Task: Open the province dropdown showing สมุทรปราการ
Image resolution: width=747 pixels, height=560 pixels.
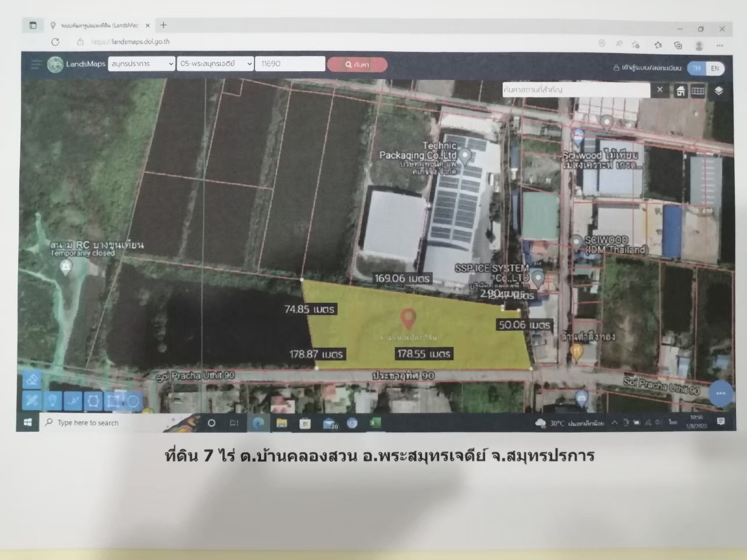Action: (141, 64)
